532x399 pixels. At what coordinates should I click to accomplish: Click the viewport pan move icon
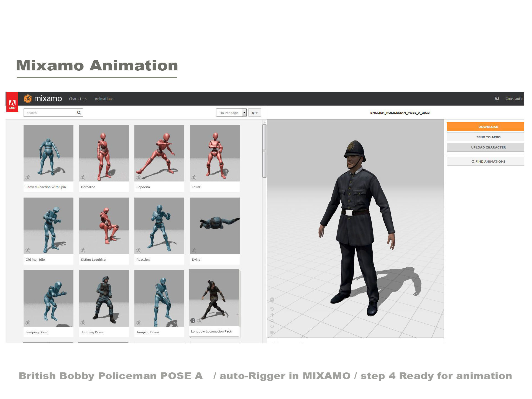[272, 315]
